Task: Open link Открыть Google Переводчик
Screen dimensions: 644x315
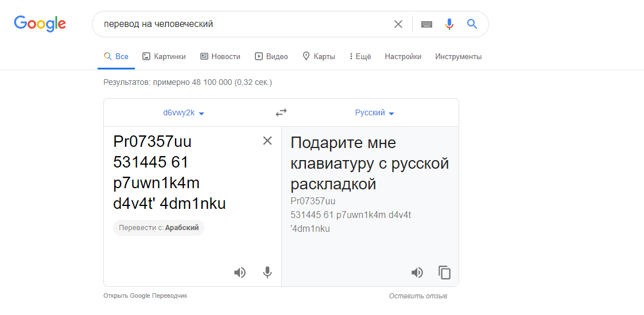Action: 146,295
